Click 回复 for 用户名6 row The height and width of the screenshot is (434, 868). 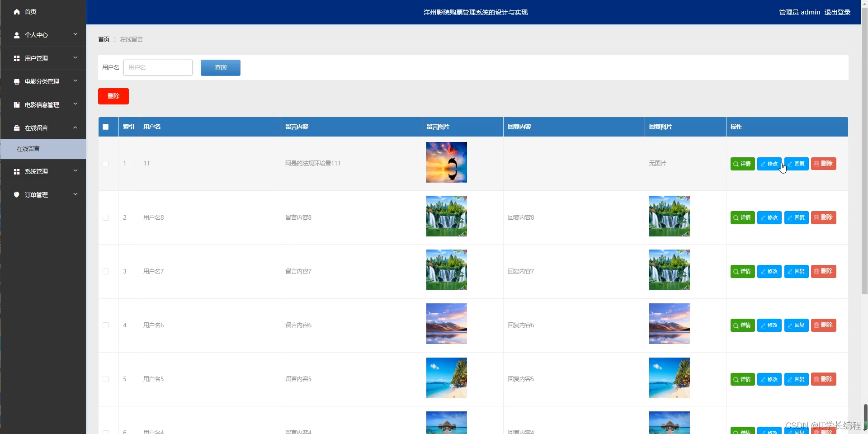tap(796, 325)
